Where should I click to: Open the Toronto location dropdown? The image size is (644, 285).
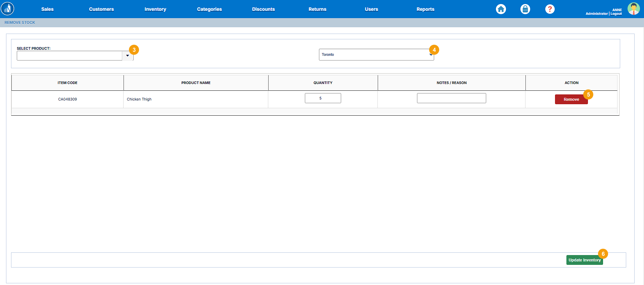pos(376,55)
